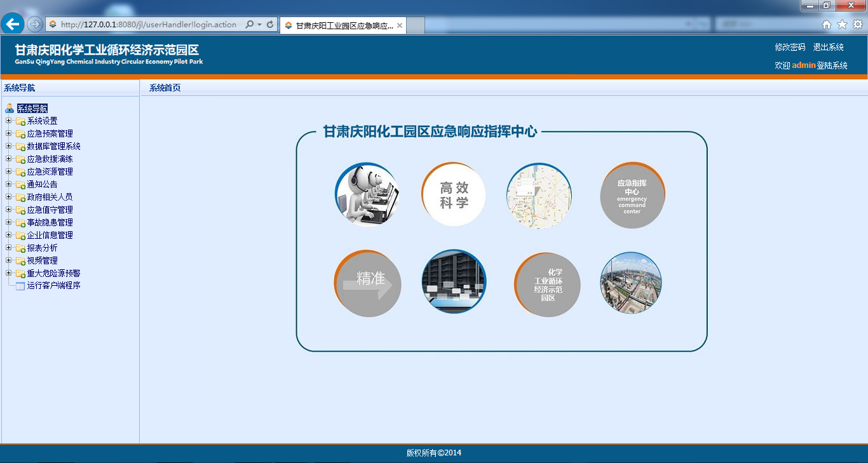The height and width of the screenshot is (463, 868).
Task: Expand the 系统设置 tree node
Action: pos(8,121)
